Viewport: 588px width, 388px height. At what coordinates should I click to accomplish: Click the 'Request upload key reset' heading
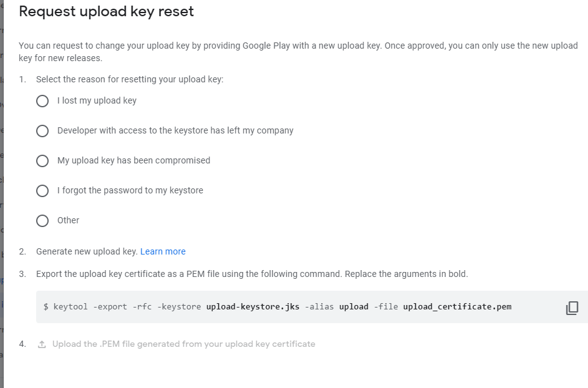click(107, 12)
